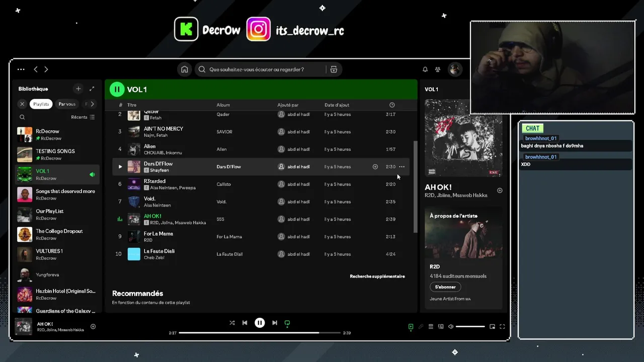
Task: Open now playing thumbnail in bottom bar
Action: point(23,326)
